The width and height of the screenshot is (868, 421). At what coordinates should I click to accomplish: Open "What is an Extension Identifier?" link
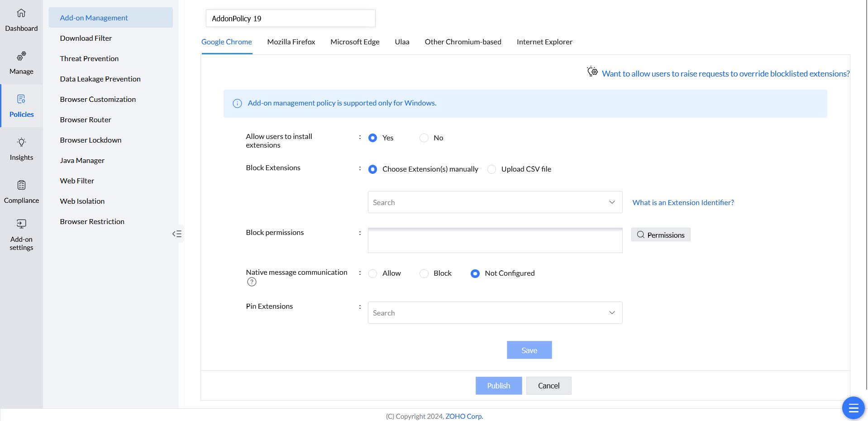[x=683, y=202]
